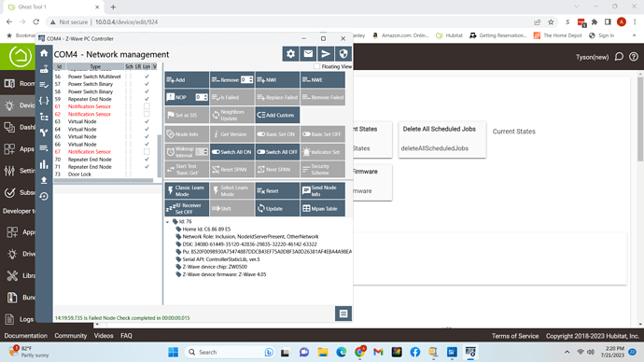Open the curly braces icon in Z-Wave sidebar
Screen dimensions: 644x362
[x=44, y=101]
